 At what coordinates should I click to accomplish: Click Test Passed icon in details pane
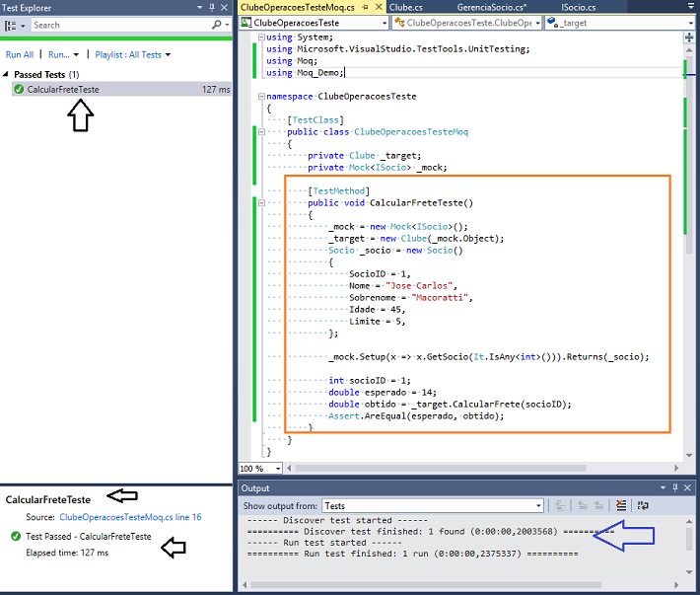pyautogui.click(x=16, y=536)
